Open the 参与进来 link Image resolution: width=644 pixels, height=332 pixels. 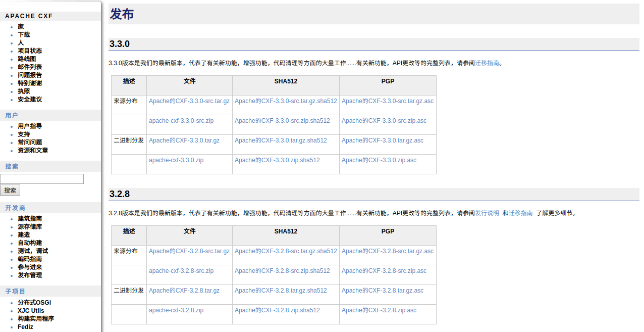[x=30, y=267]
